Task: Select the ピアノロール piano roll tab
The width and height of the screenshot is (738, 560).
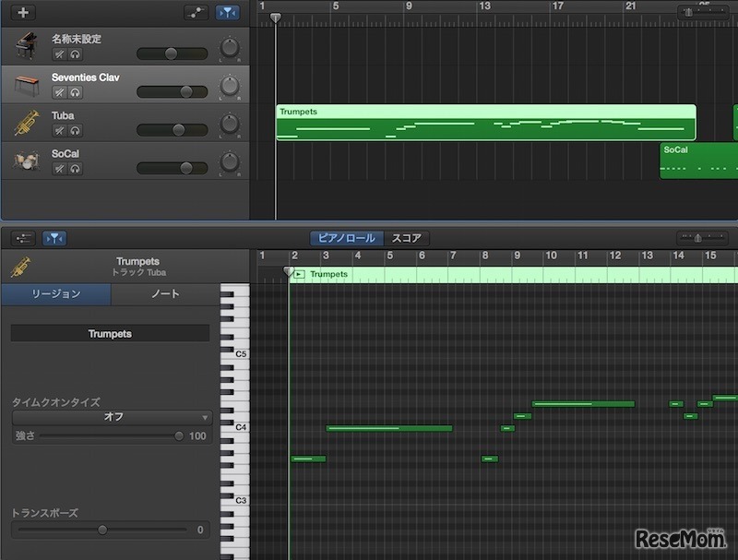Action: (346, 238)
